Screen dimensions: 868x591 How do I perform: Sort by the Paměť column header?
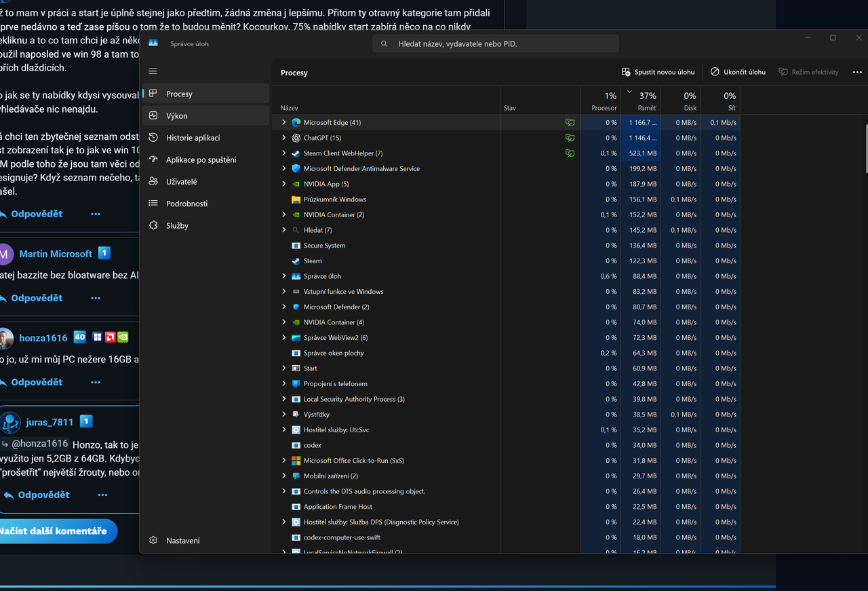[640, 100]
